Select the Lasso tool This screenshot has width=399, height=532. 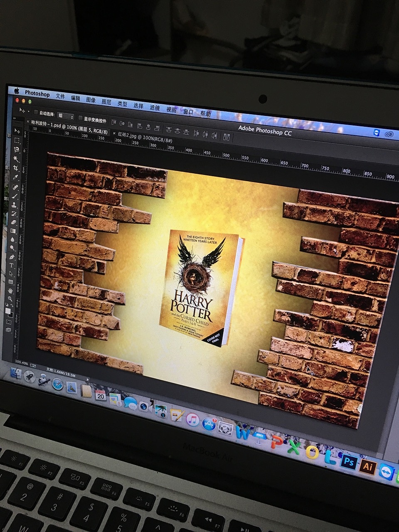click(17, 150)
